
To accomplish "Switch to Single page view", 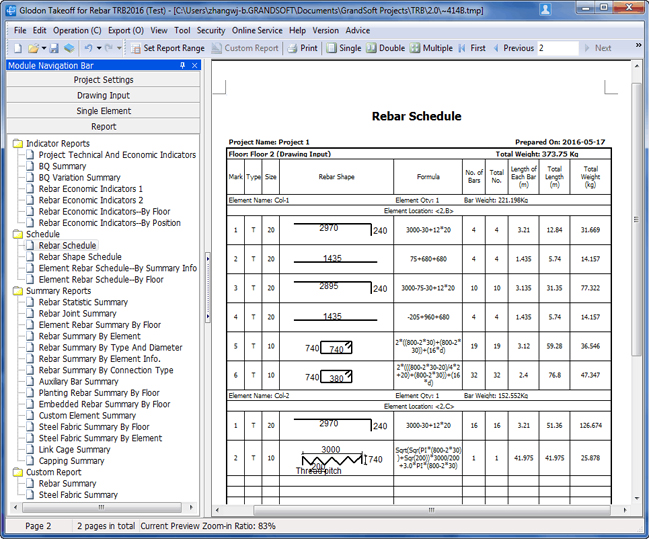I will [343, 48].
